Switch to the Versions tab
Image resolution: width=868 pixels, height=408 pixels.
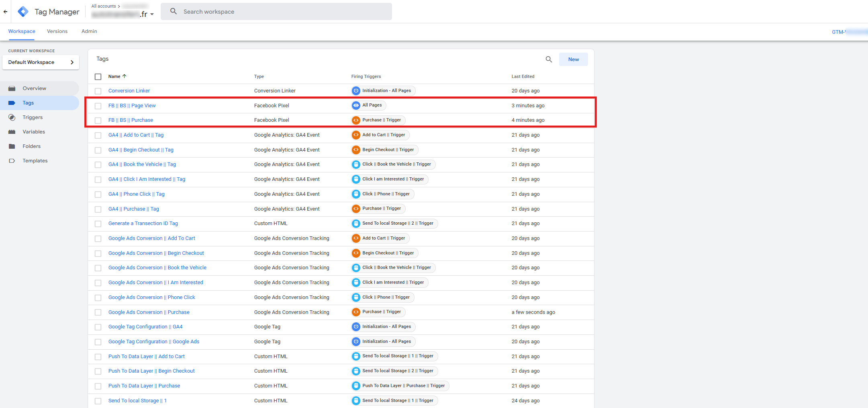(x=57, y=31)
